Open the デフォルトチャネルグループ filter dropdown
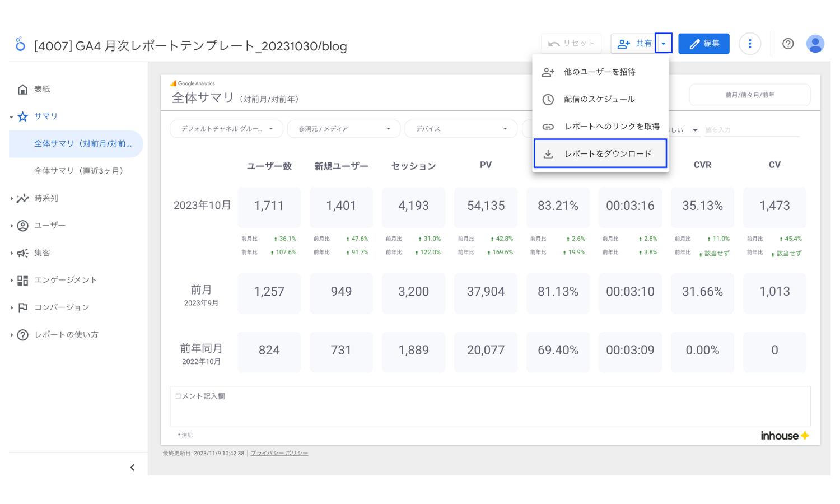840x504 pixels. click(226, 128)
